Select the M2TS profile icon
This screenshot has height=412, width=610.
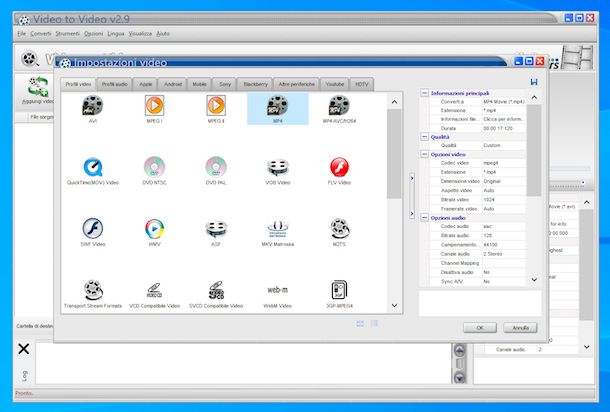(339, 229)
